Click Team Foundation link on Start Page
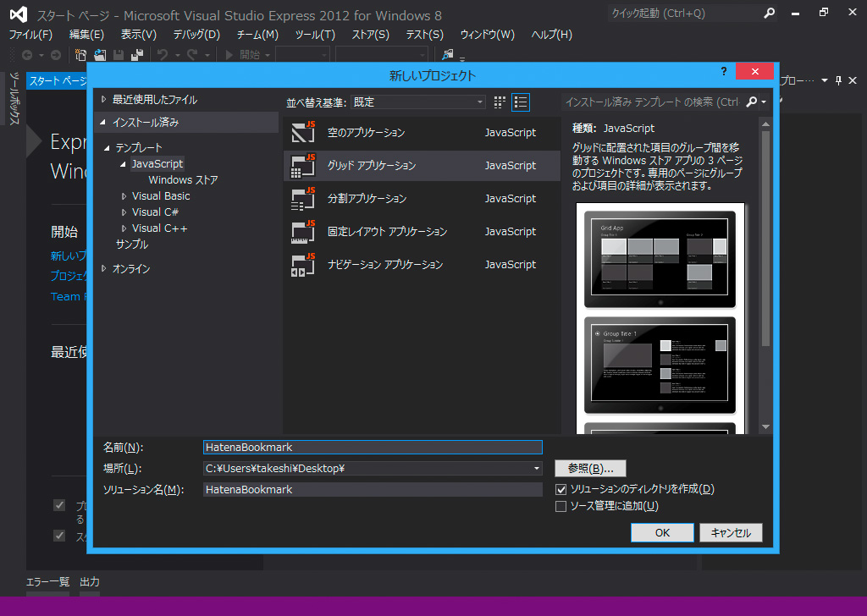867x616 pixels. coord(69,297)
